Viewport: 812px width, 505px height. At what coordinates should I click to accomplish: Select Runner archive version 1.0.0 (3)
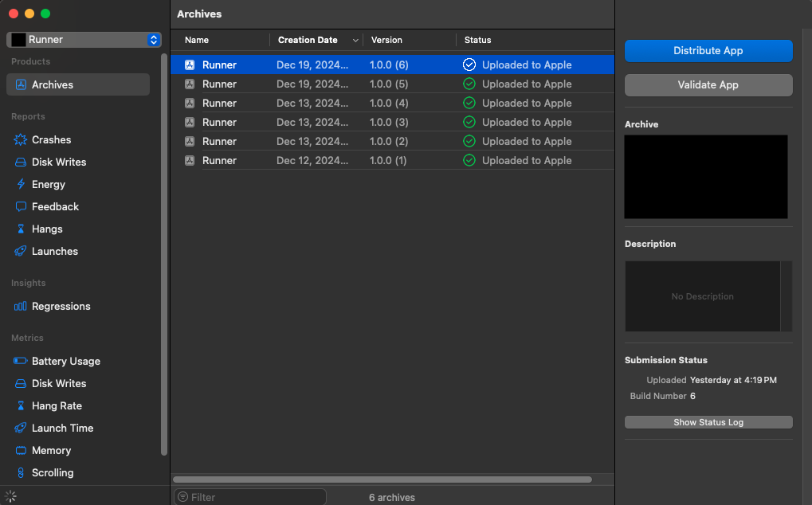point(393,122)
